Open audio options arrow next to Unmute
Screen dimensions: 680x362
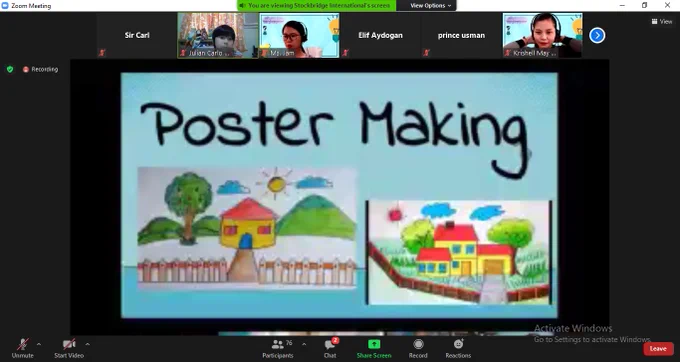point(39,344)
